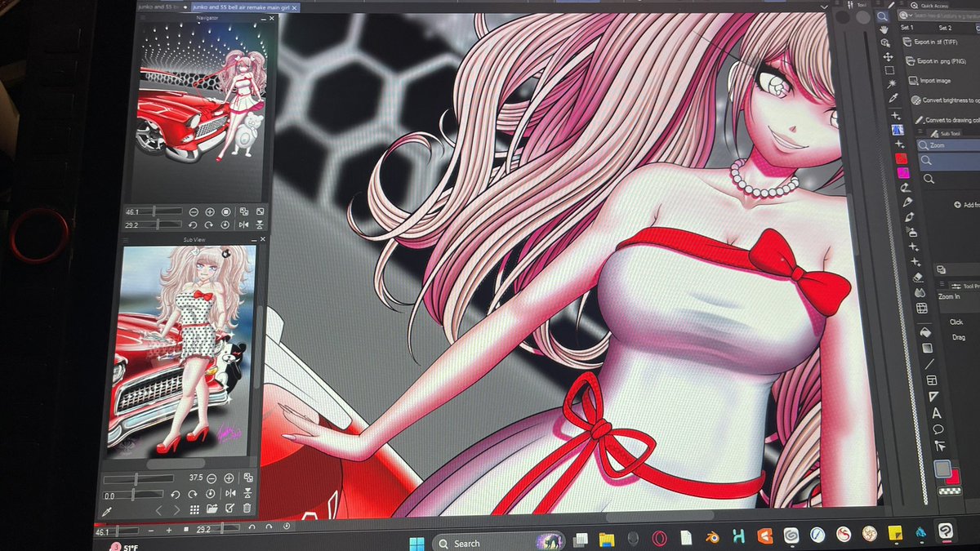Screen dimensions: 980x551
Task: Click Zoom out icon in Navigator panel
Action: pyautogui.click(x=194, y=212)
